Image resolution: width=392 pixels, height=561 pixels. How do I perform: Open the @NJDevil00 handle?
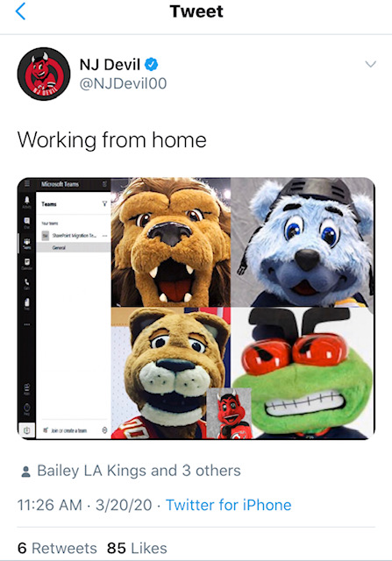tap(123, 84)
